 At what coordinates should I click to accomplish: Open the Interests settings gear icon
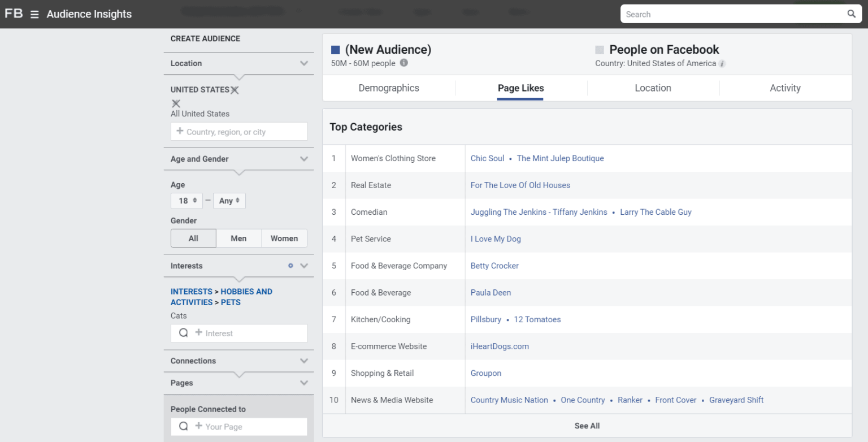[x=290, y=266]
